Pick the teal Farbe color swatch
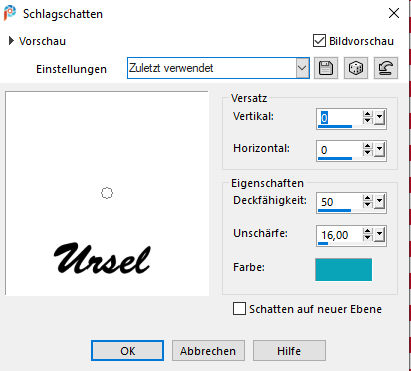The image size is (411, 371). [343, 269]
